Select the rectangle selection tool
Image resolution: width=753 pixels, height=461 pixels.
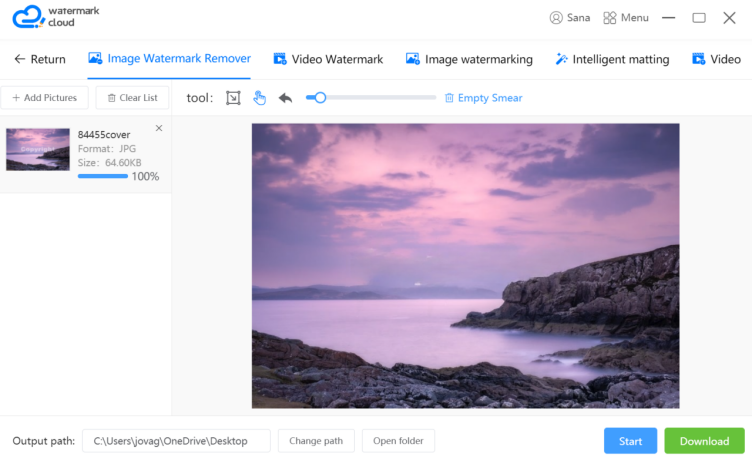(x=233, y=98)
